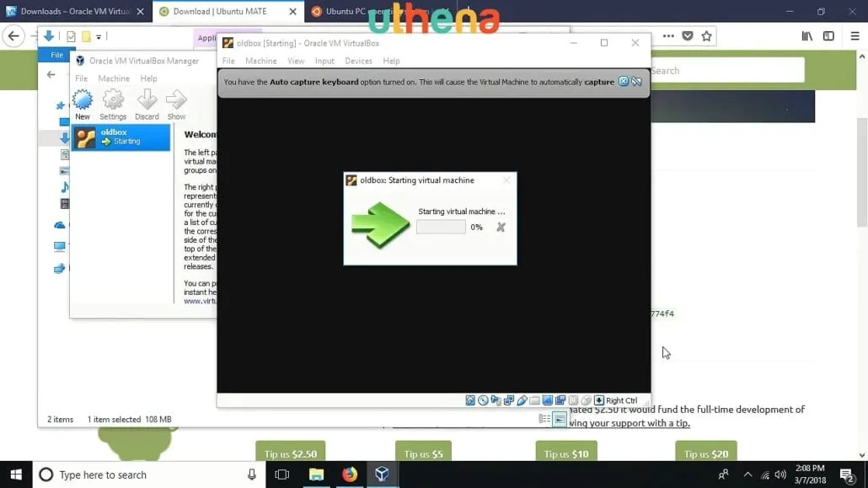Open Task View from taskbar
The image size is (868, 488).
[x=281, y=475]
